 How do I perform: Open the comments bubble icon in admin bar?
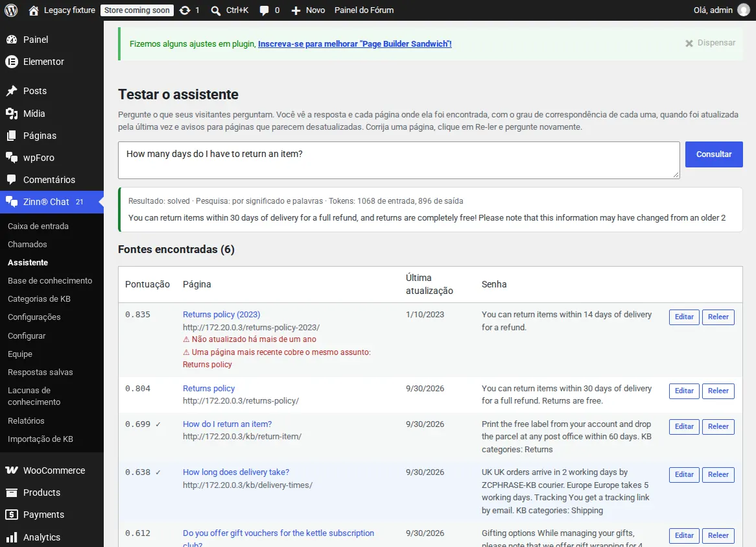[x=264, y=10]
